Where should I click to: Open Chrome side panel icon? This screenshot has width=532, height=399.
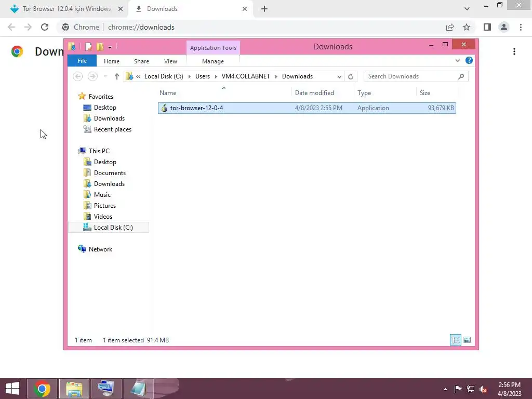coord(487,27)
